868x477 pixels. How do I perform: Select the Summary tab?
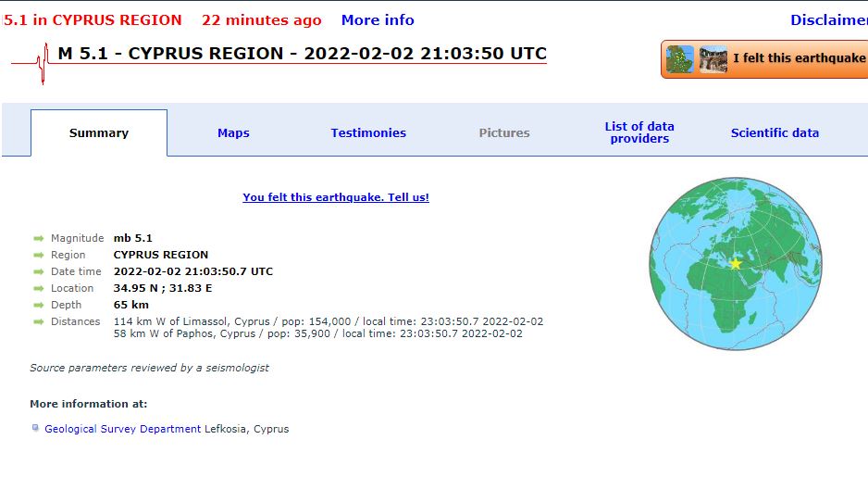98,133
